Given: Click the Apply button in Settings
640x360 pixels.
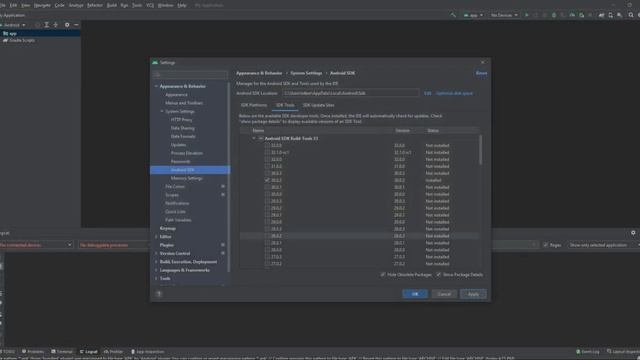Looking at the screenshot, I should click(x=473, y=294).
